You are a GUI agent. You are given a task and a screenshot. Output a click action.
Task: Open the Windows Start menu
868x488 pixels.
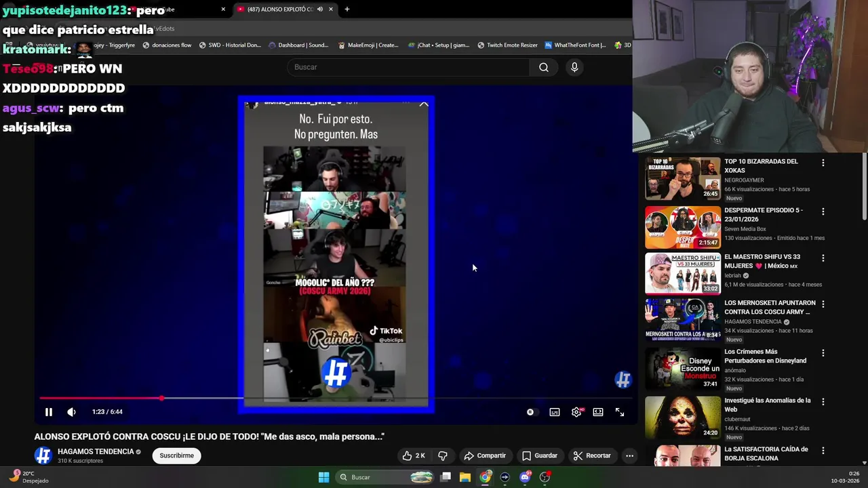click(324, 477)
